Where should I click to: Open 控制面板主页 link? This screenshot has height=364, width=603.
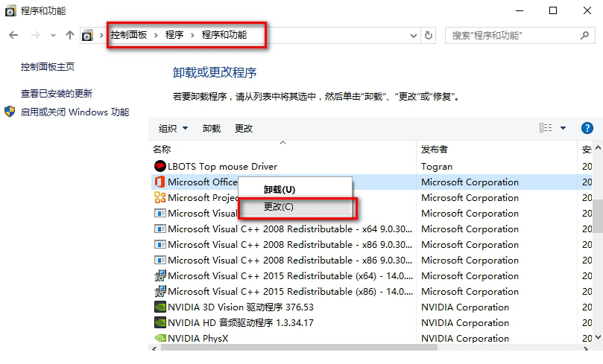tap(48, 67)
